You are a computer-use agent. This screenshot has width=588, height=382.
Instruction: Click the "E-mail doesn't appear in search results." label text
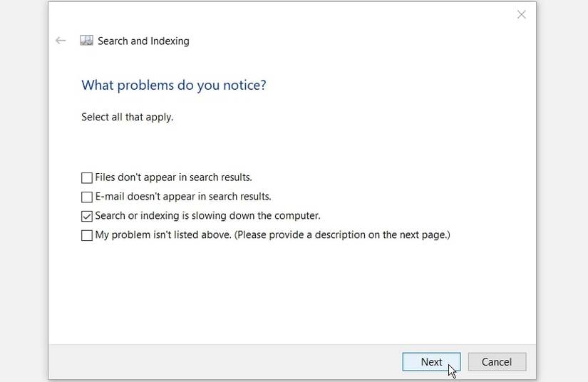point(183,197)
